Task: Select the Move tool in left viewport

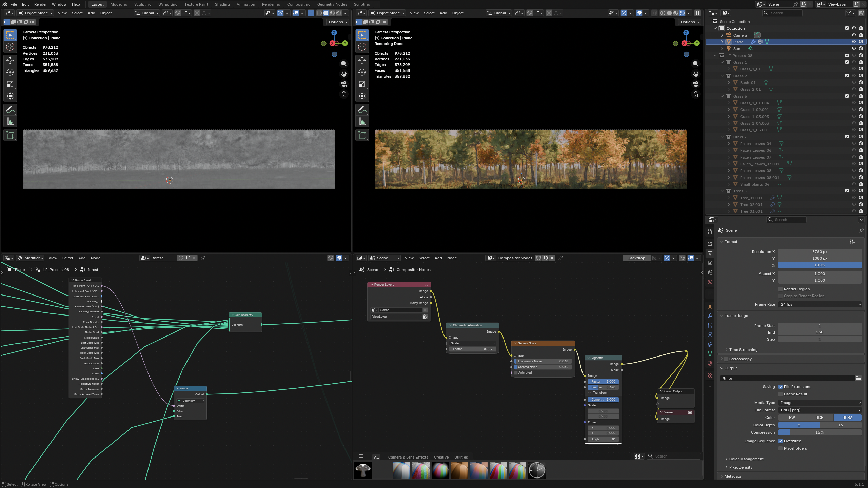Action: [10, 60]
